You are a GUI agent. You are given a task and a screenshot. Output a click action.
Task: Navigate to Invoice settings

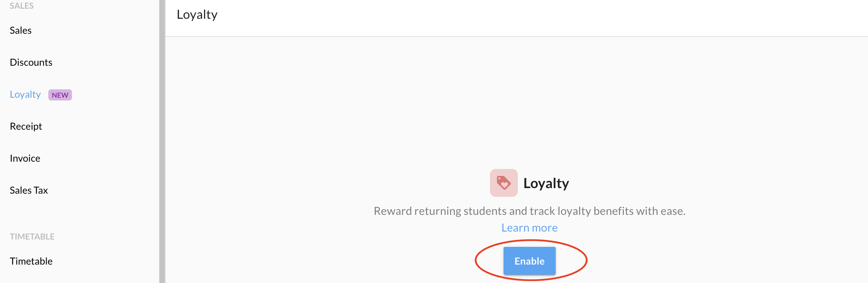pyautogui.click(x=25, y=159)
